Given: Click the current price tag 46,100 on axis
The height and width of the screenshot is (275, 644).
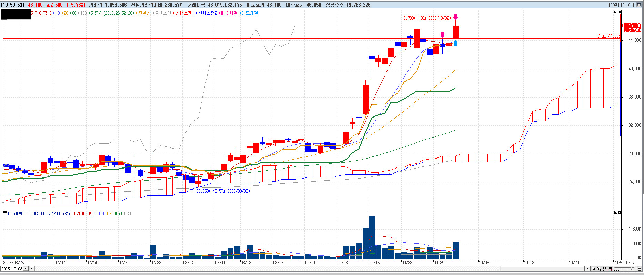Looking at the screenshot, I should (x=632, y=28).
